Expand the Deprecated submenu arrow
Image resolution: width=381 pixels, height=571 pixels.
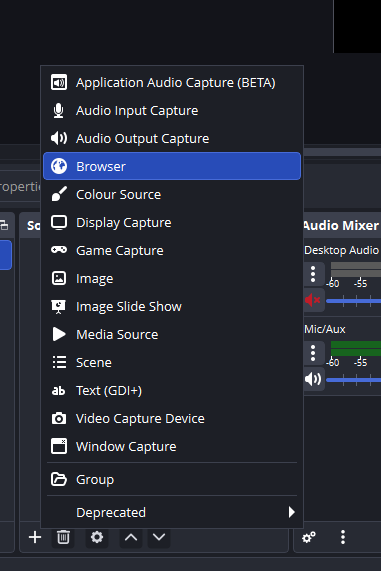(291, 512)
